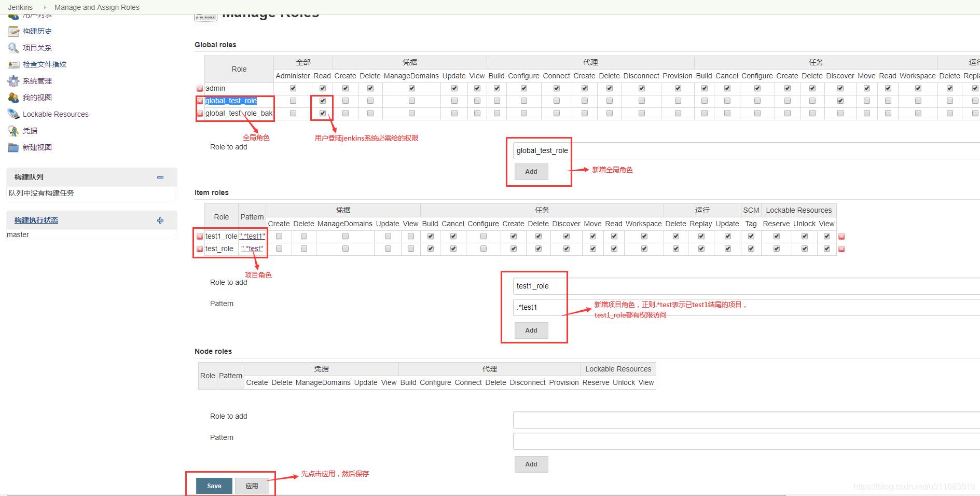Screen dimensions: 980x496
Task: Open 构建历史 build history icon
Action: click(x=13, y=32)
